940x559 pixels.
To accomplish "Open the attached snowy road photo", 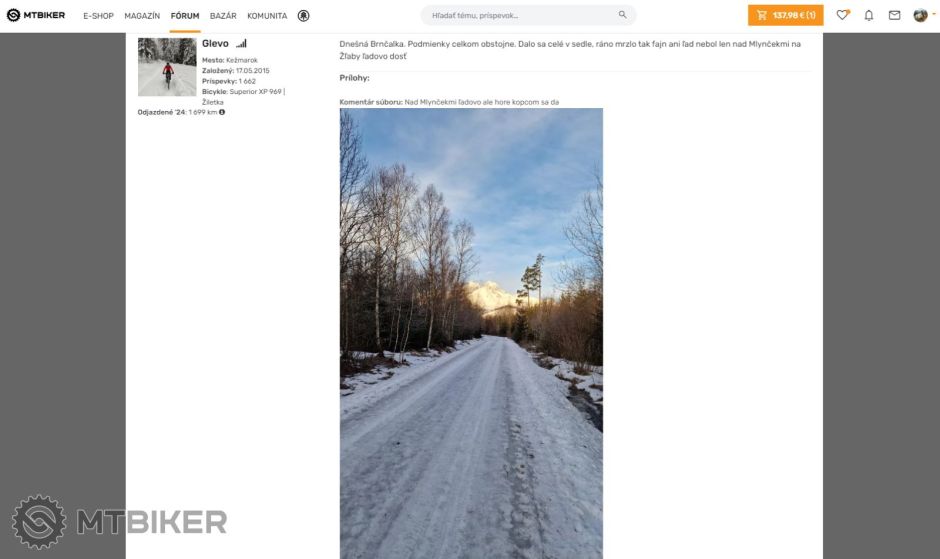I will pyautogui.click(x=471, y=333).
